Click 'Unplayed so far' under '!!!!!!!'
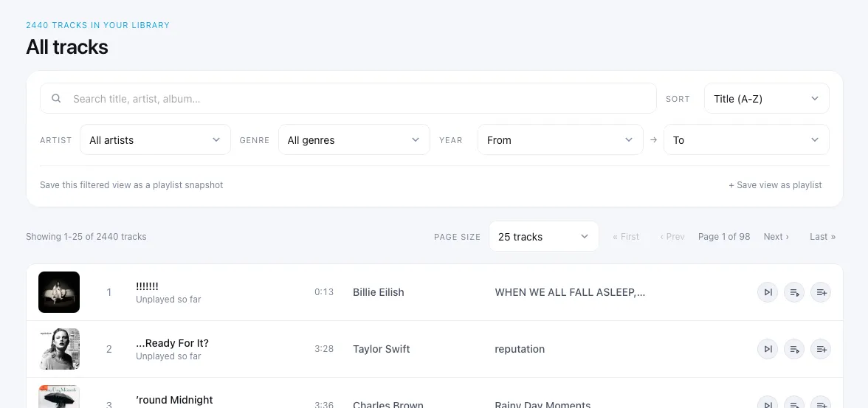This screenshot has width=868, height=408. [x=168, y=300]
